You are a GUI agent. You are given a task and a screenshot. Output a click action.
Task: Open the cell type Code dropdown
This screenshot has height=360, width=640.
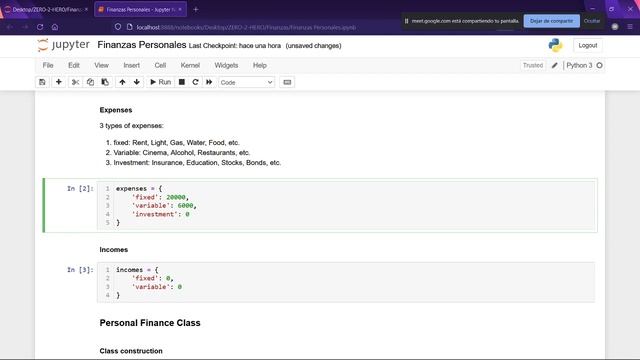tap(247, 82)
